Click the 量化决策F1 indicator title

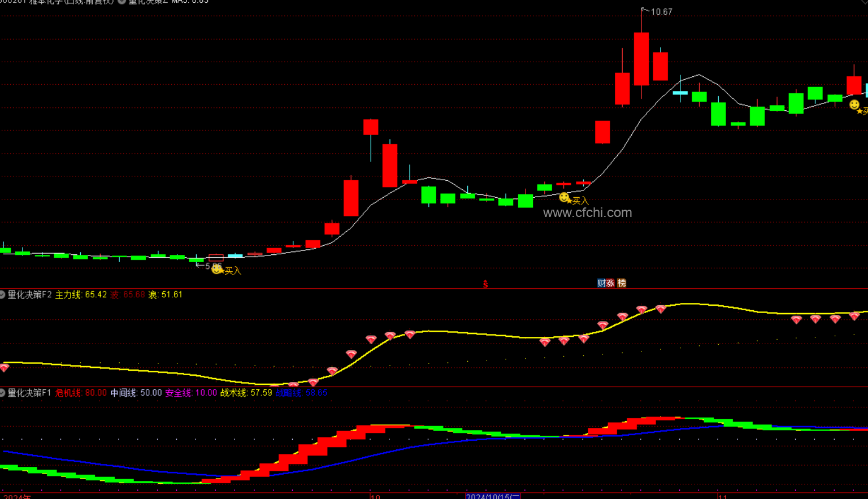coord(29,393)
